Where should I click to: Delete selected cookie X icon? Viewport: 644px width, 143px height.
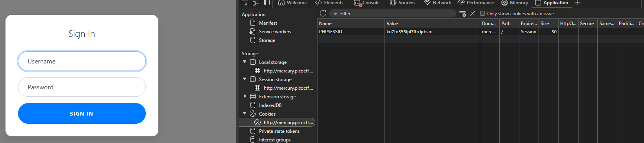point(473,13)
